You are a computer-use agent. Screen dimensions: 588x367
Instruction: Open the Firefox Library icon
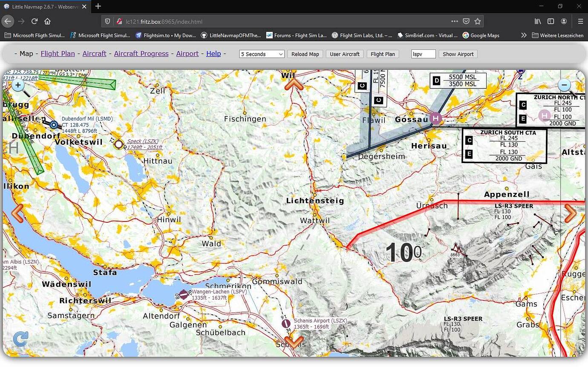538,21
